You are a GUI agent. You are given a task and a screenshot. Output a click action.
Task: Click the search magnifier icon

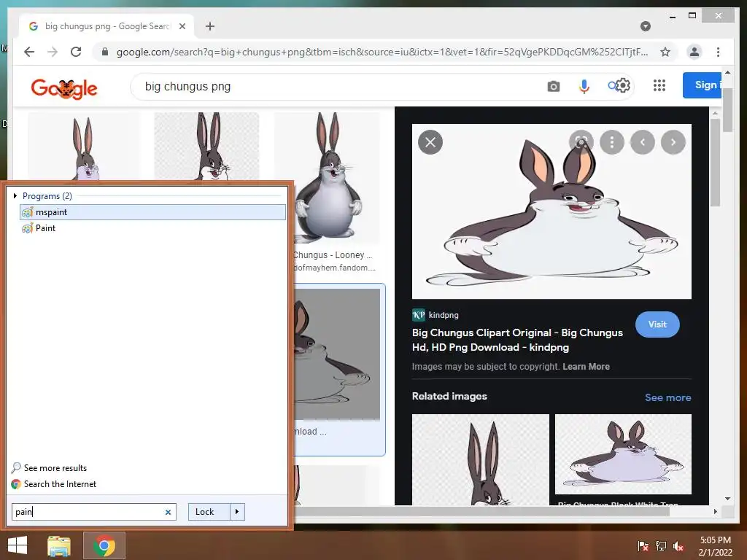click(x=612, y=86)
